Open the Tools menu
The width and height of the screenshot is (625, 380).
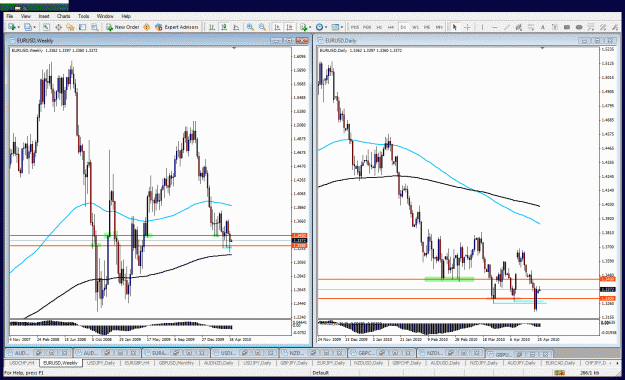click(x=83, y=16)
